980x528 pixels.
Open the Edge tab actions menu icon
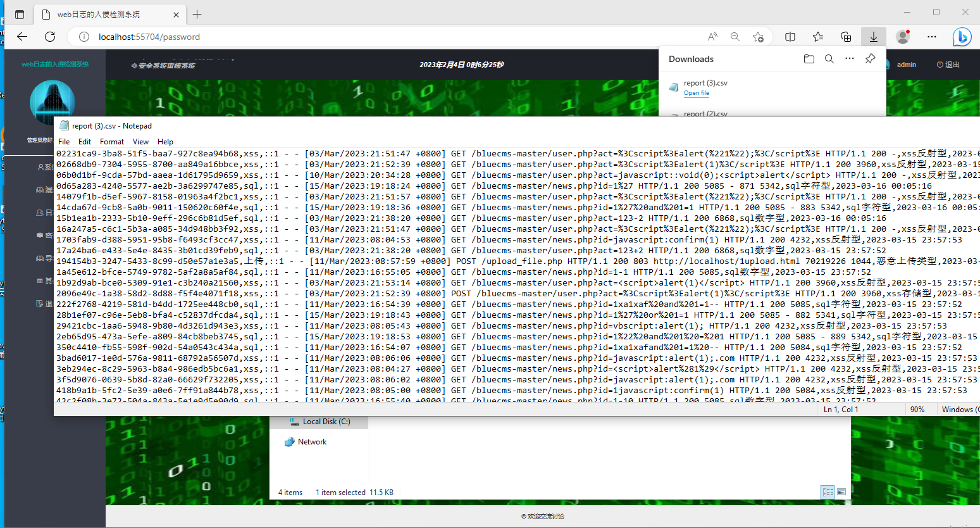click(x=20, y=14)
